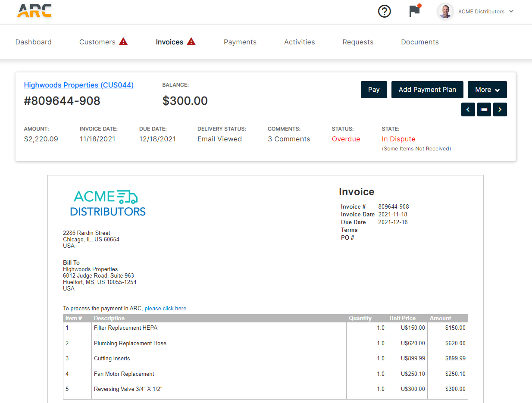532x403 pixels.
Task: Open the Activities tab
Action: (x=300, y=42)
